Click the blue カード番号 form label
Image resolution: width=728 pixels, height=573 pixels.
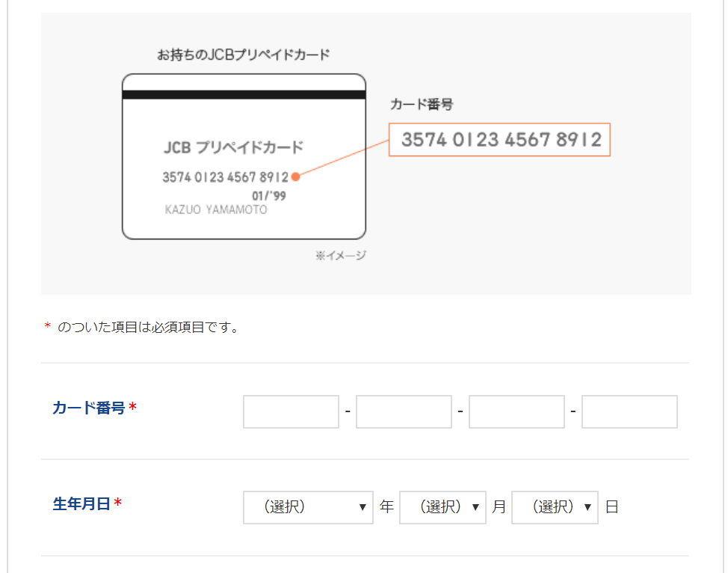88,408
